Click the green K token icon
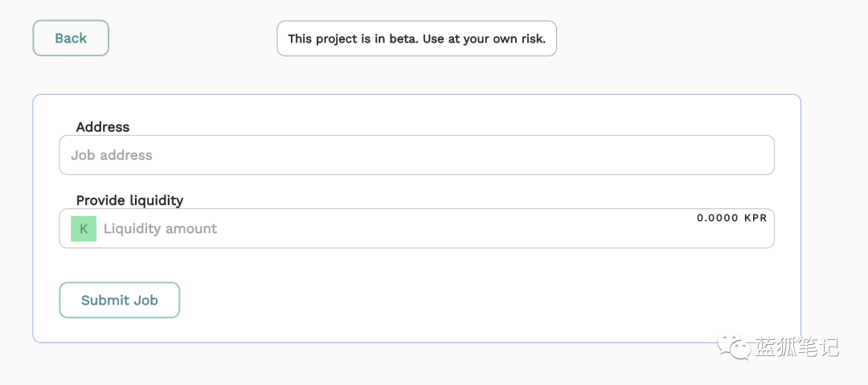This screenshot has width=868, height=385. 84,228
